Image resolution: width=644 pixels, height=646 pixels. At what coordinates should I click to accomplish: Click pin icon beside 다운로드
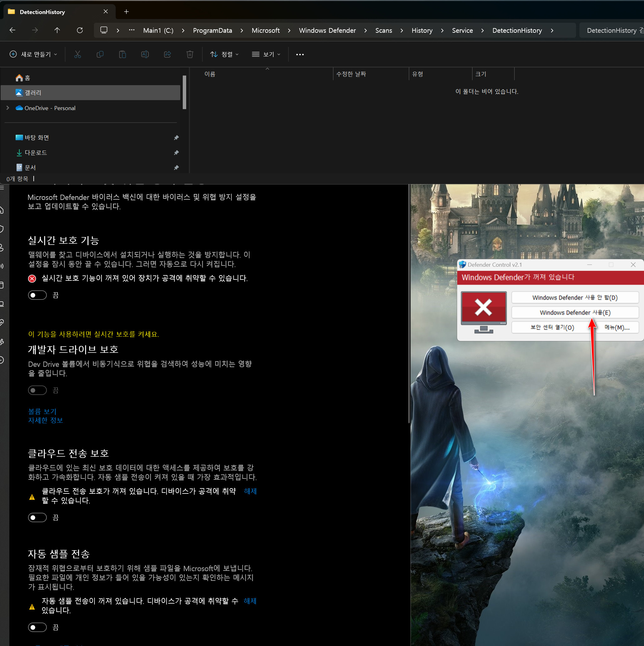(x=176, y=153)
